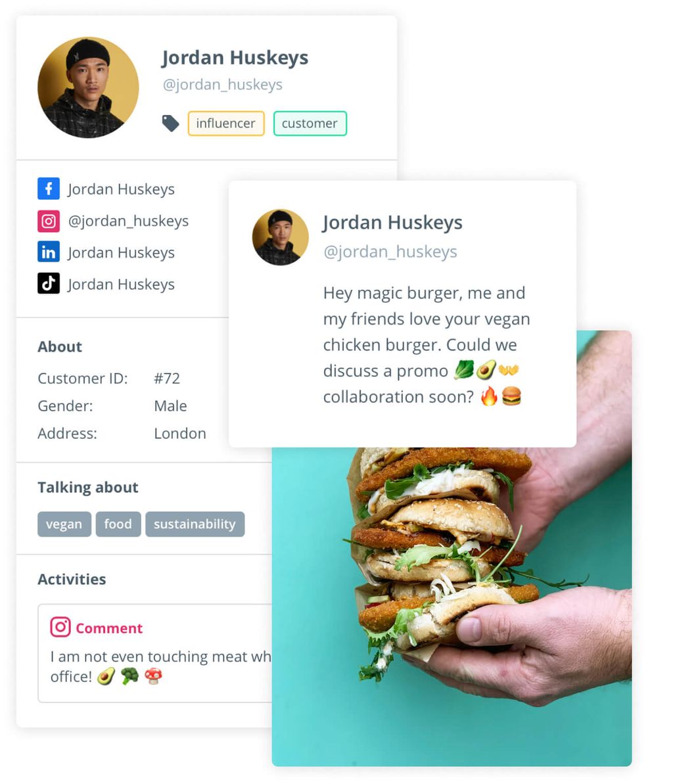The height and width of the screenshot is (784, 673).
Task: Open the Instagram icon in Comment activity
Action: [60, 627]
